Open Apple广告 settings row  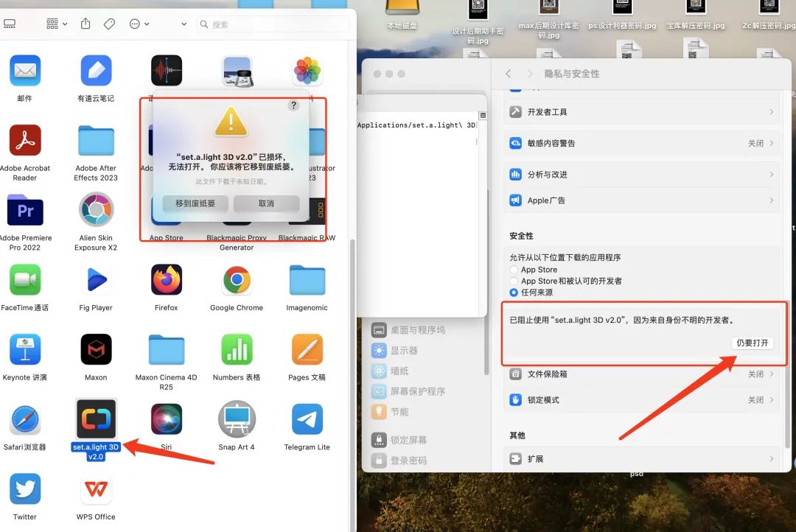[x=642, y=200]
